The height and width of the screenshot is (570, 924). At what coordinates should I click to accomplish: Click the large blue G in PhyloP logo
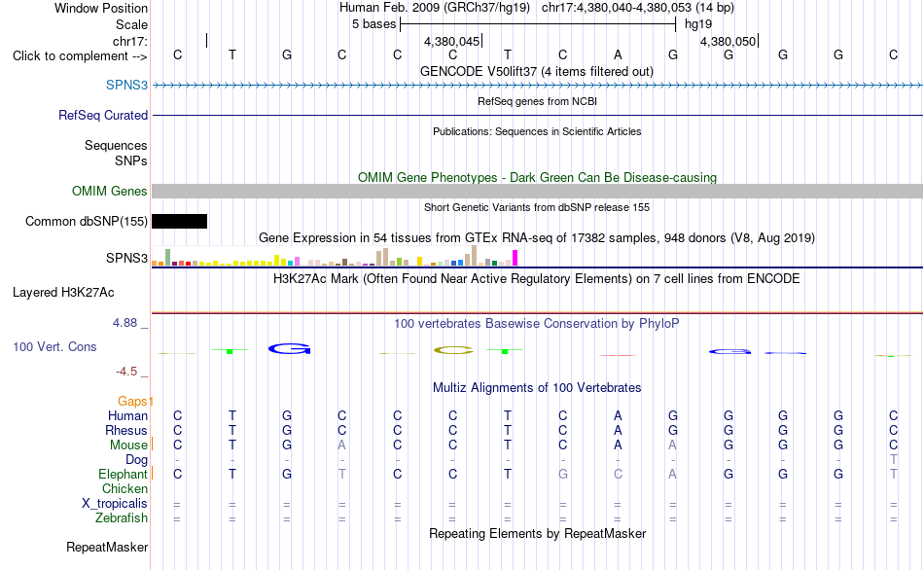point(289,349)
